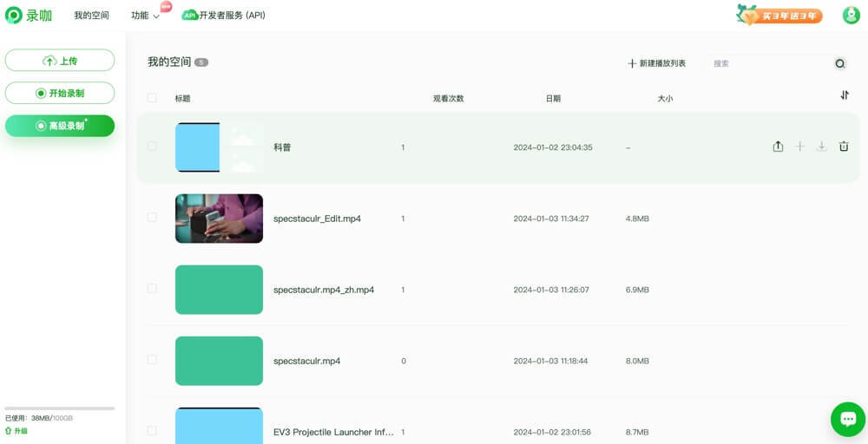The image size is (868, 444).
Task: Click the 开始录制 button
Action: pos(60,93)
